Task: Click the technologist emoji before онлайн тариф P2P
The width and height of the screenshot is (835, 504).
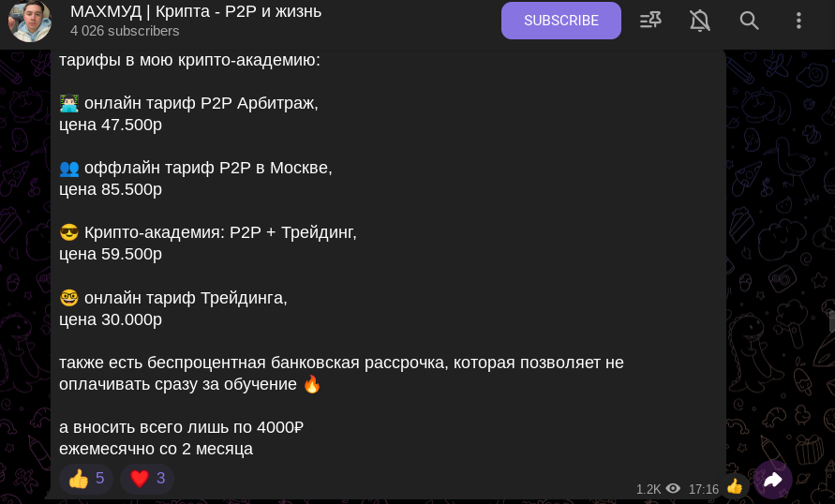Action: click(x=68, y=103)
